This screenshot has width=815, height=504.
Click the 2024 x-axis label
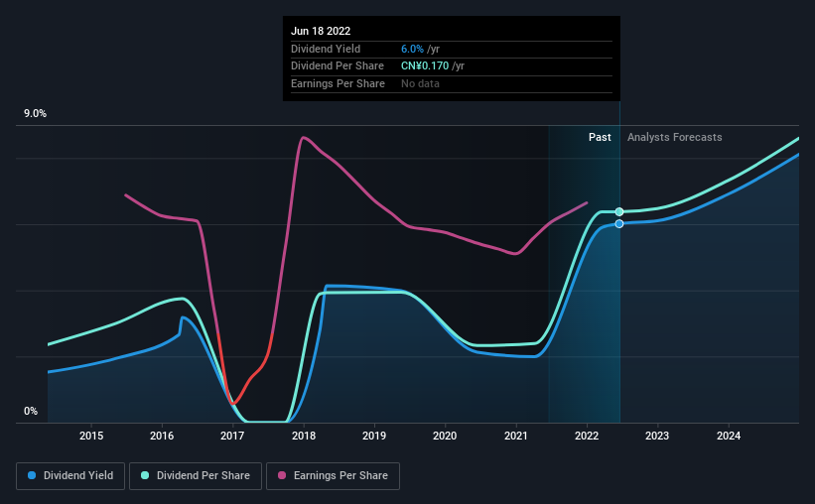pyautogui.click(x=729, y=436)
